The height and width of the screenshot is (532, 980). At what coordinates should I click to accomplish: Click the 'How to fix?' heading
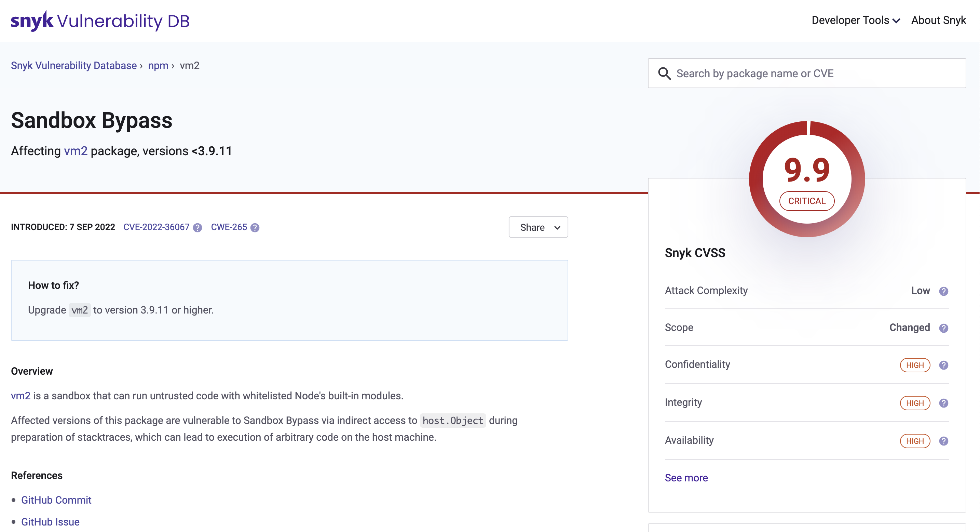pos(53,285)
